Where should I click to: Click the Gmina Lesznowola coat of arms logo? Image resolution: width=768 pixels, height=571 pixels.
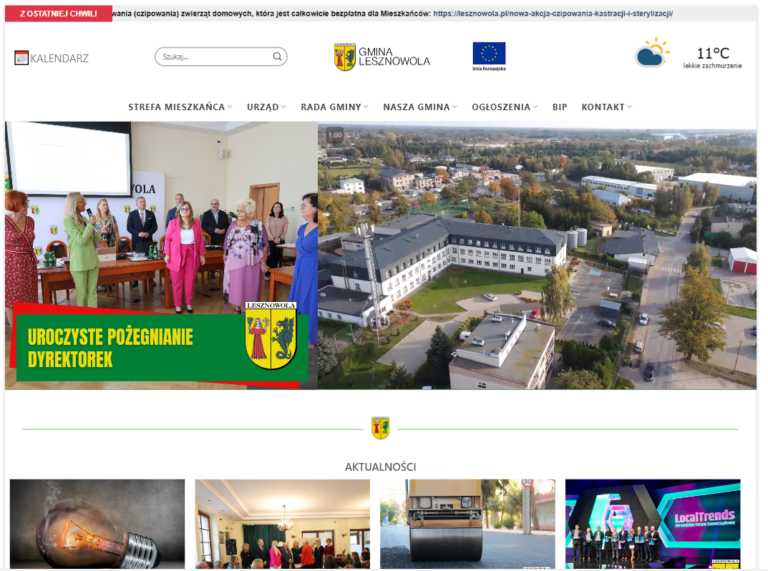coord(344,56)
